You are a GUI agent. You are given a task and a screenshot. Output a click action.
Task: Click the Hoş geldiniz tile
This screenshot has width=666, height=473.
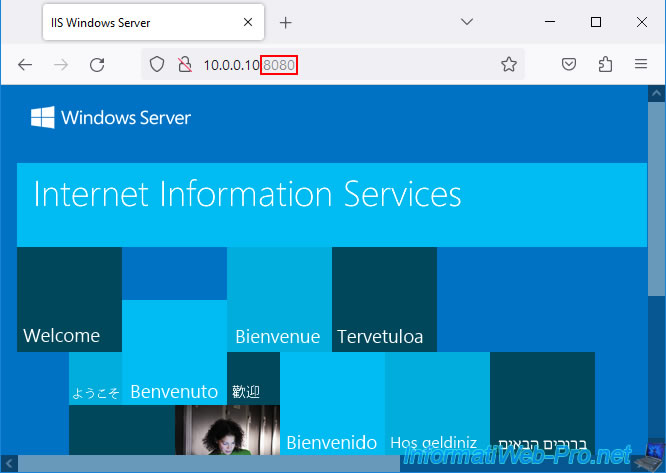click(437, 403)
